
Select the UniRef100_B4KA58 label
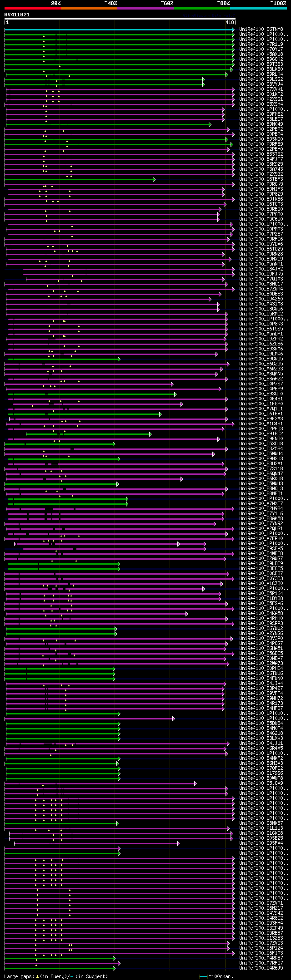coord(261,614)
